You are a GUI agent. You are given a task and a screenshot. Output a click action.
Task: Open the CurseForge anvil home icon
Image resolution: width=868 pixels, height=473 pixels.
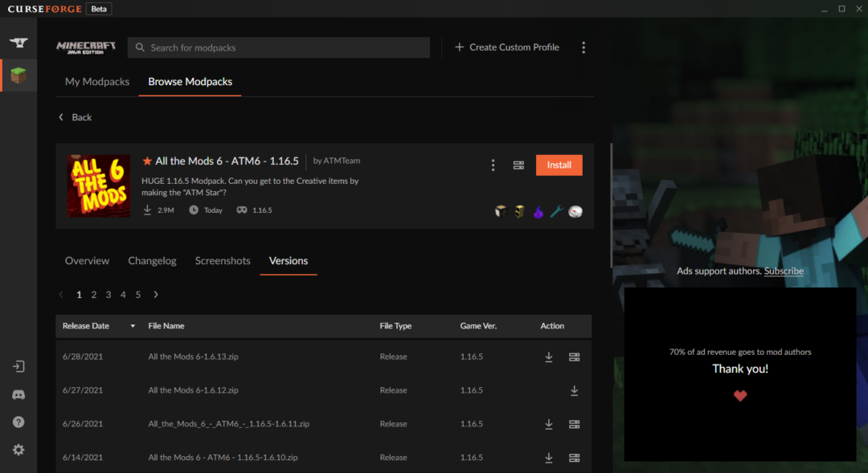click(x=18, y=43)
